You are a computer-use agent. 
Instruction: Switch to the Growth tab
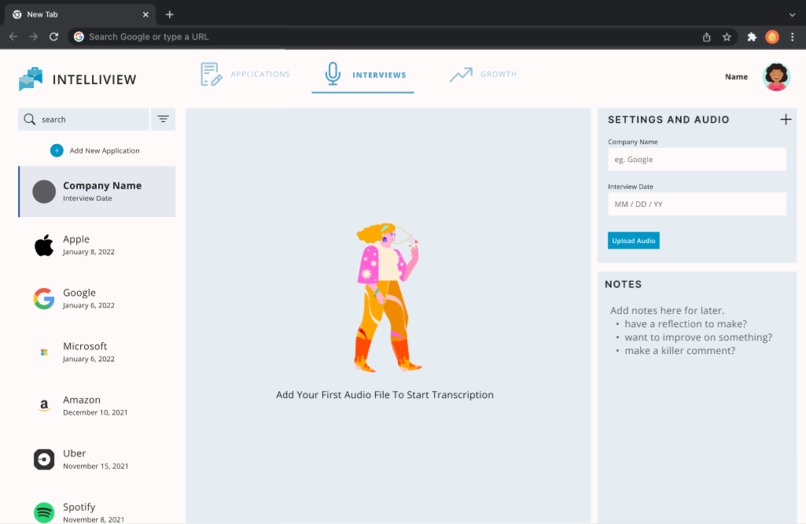click(x=483, y=75)
